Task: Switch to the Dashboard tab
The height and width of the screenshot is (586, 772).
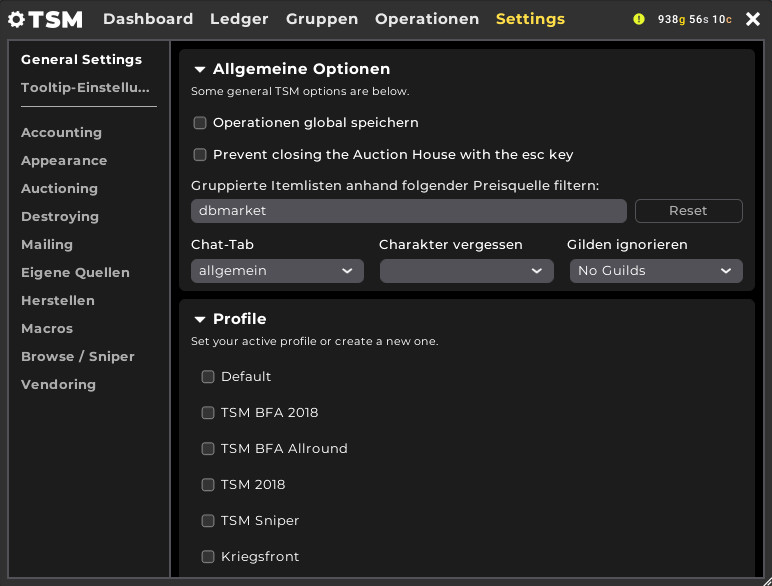Action: tap(148, 19)
